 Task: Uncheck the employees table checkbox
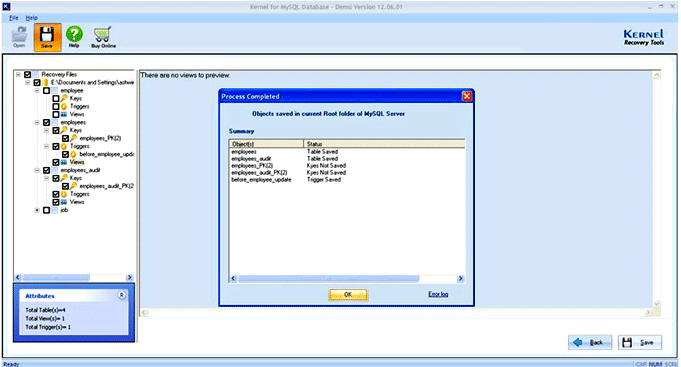(46, 122)
